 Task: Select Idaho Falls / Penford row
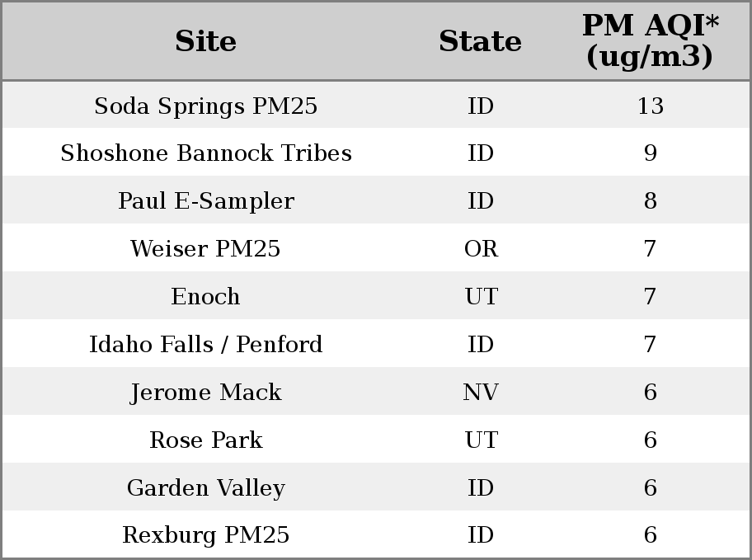[376, 344]
